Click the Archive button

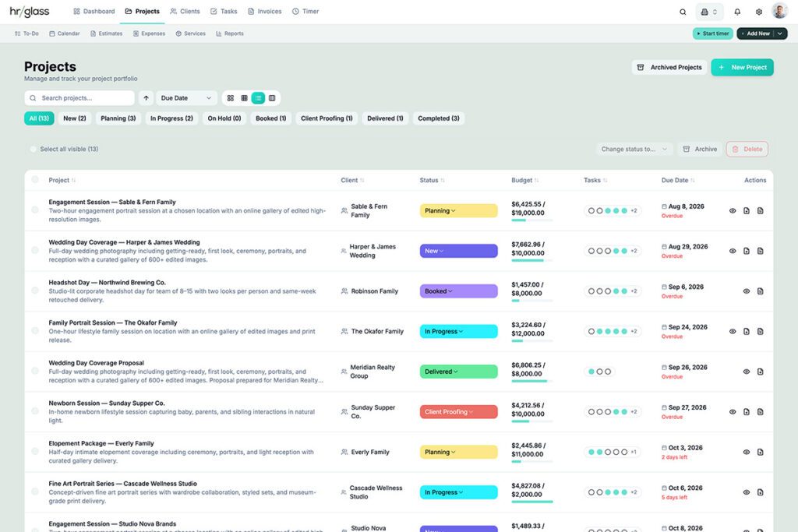(700, 149)
